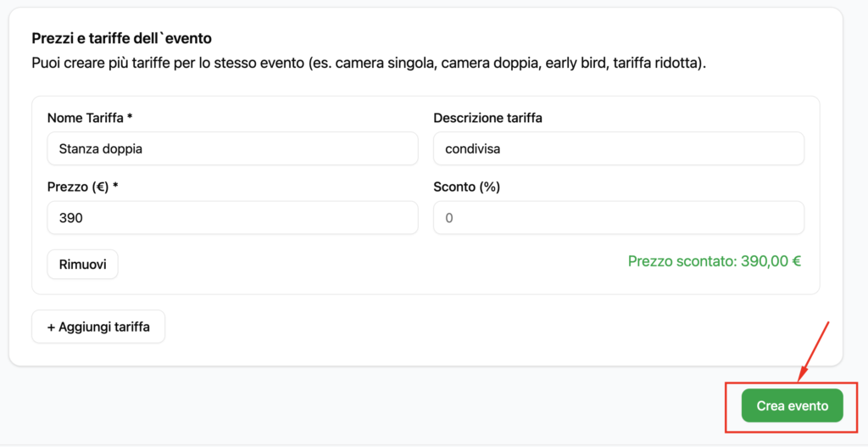Click the Descrizione tariffa label

[x=487, y=118]
